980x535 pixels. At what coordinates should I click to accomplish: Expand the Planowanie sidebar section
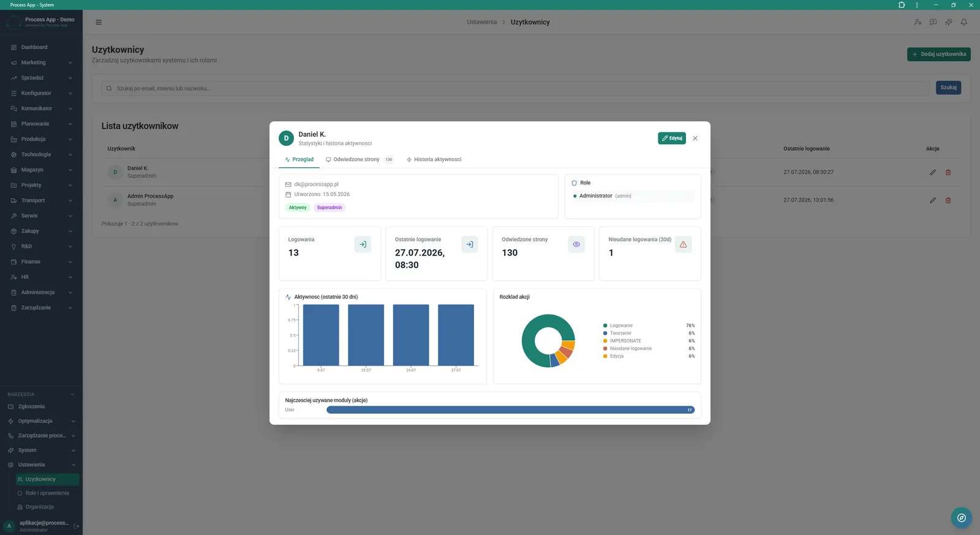click(x=41, y=124)
